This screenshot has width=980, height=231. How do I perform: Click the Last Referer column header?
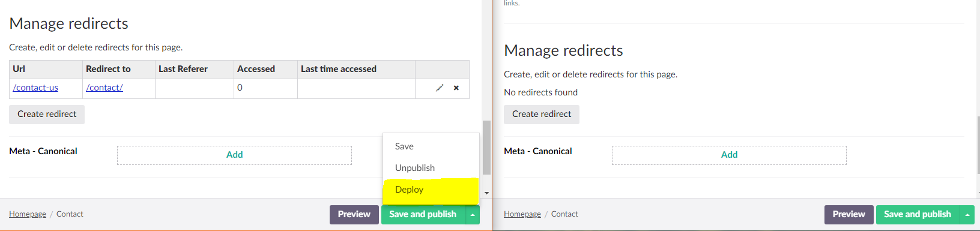click(195, 69)
